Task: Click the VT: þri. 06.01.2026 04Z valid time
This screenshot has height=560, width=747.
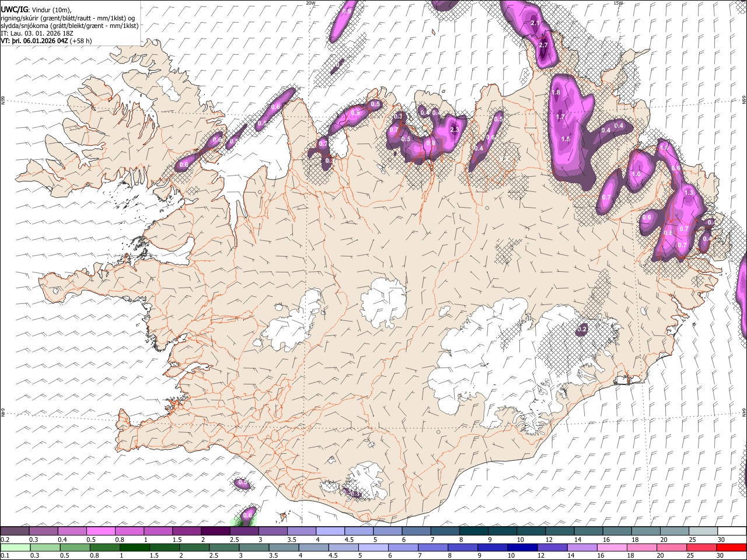Action: [35, 41]
